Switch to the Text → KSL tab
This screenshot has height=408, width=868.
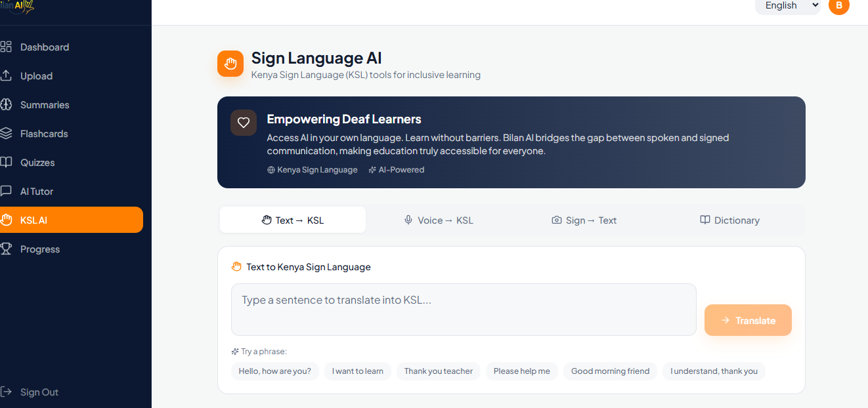[293, 220]
